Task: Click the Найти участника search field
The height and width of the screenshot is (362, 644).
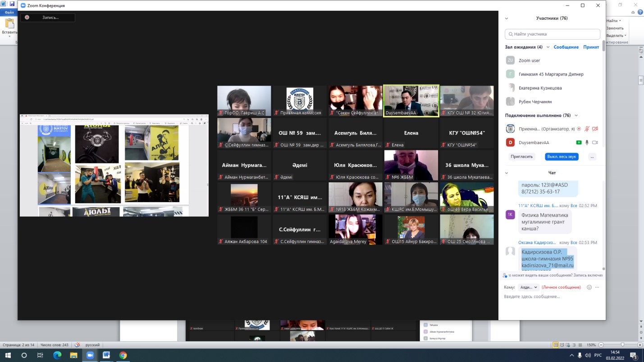Action: tap(553, 34)
